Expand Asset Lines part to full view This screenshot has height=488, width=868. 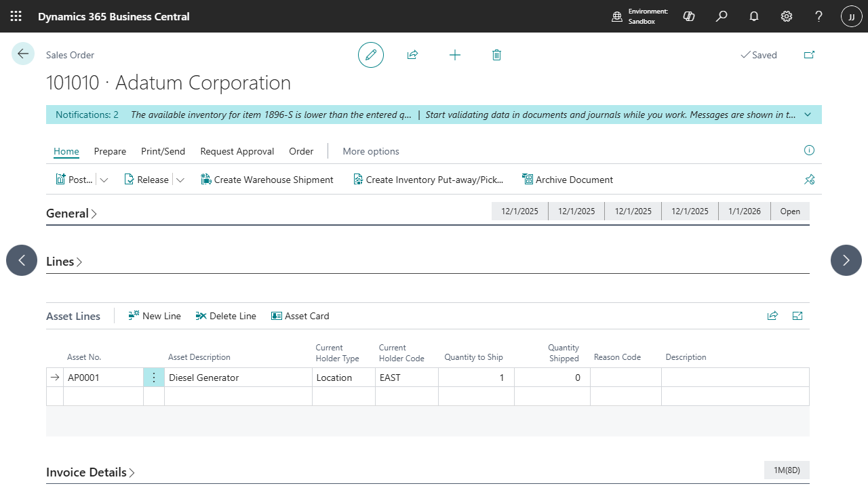pyautogui.click(x=797, y=316)
